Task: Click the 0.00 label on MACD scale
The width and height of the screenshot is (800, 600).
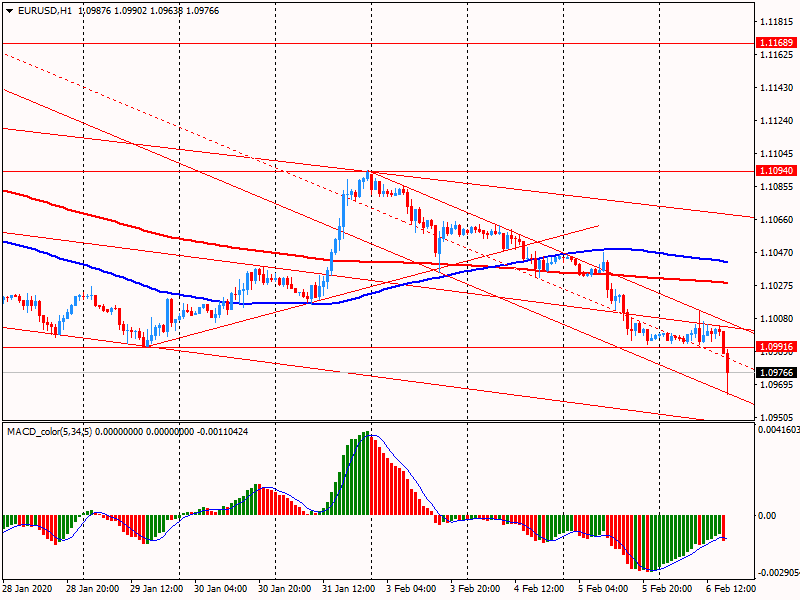Action: tap(767, 516)
